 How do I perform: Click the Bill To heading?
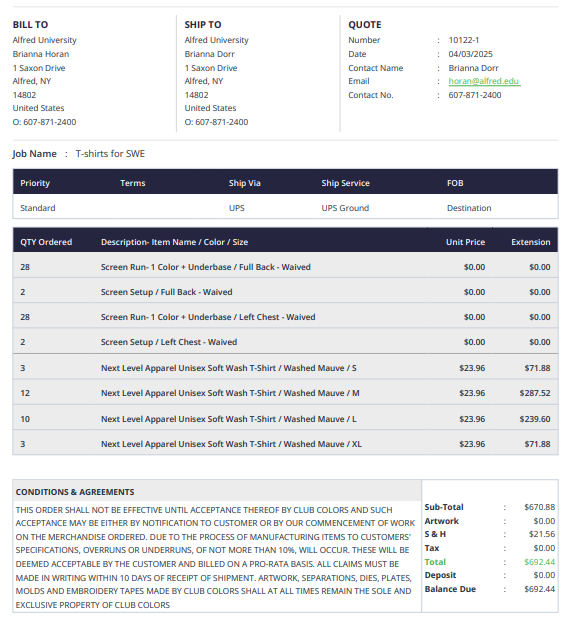point(30,25)
